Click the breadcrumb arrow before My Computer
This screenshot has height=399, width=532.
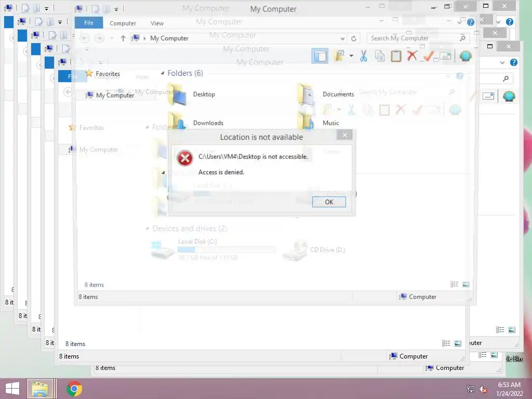click(x=145, y=38)
